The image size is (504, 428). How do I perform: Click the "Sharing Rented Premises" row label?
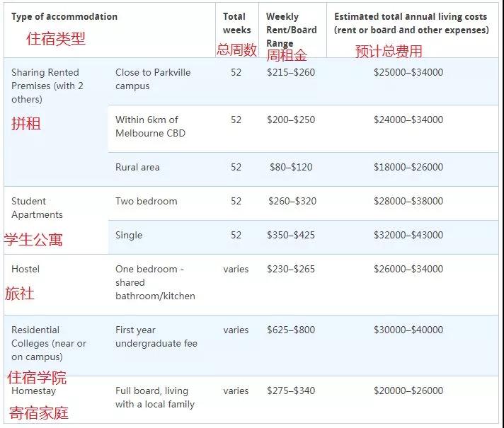pos(47,86)
